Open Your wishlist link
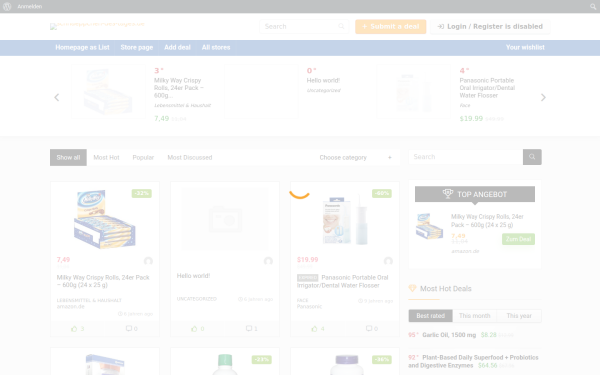The image size is (600, 375). [525, 47]
